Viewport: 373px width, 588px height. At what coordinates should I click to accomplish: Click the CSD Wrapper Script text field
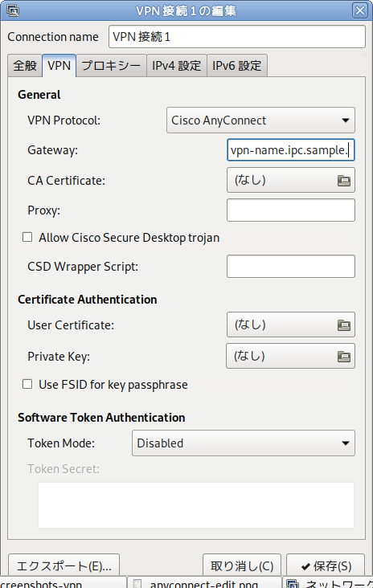(291, 267)
